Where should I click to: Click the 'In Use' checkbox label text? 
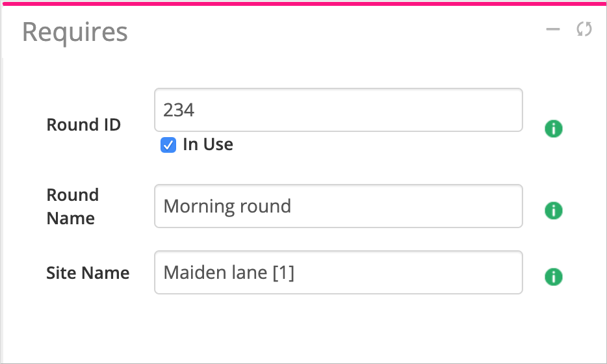(x=208, y=144)
